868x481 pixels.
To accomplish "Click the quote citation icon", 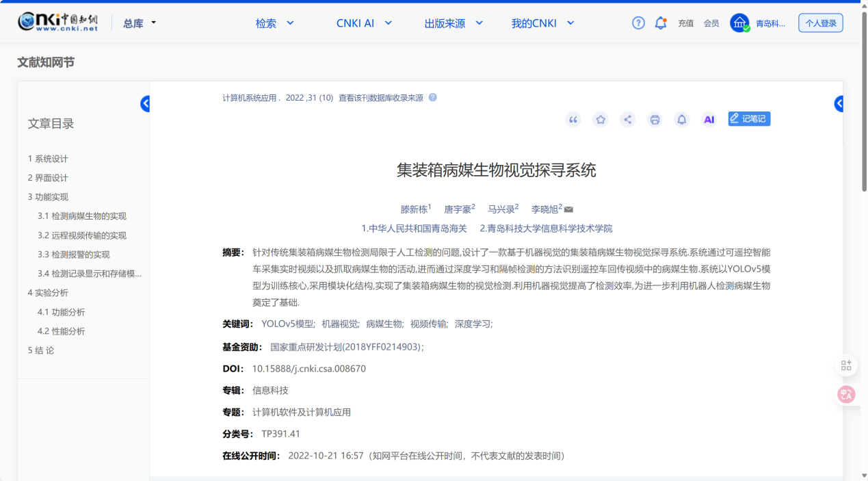I will (x=573, y=120).
